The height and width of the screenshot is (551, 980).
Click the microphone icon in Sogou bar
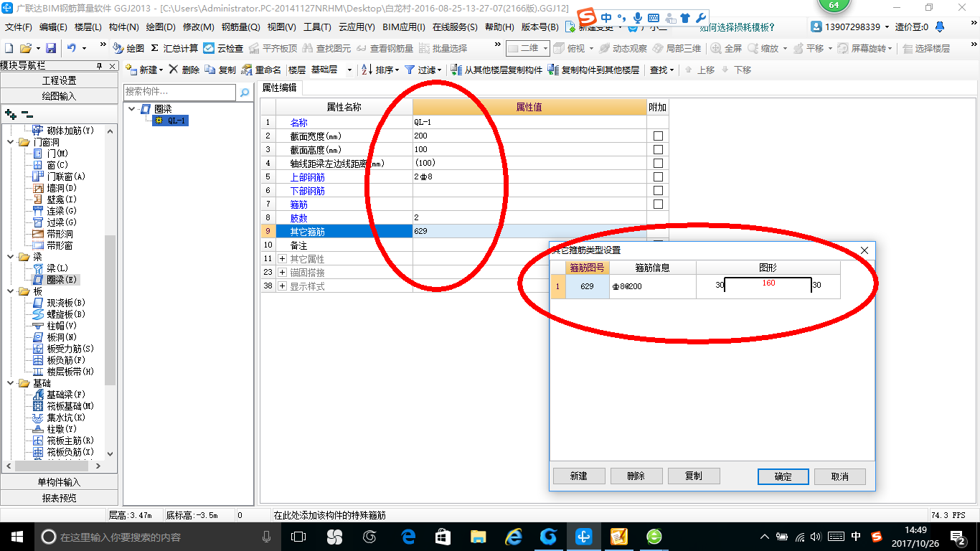coord(637,18)
